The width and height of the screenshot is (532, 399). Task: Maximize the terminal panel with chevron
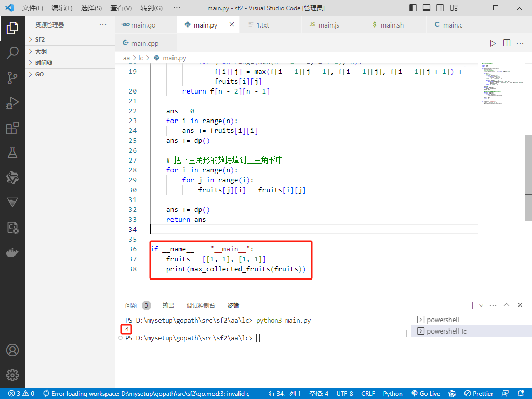(507, 305)
